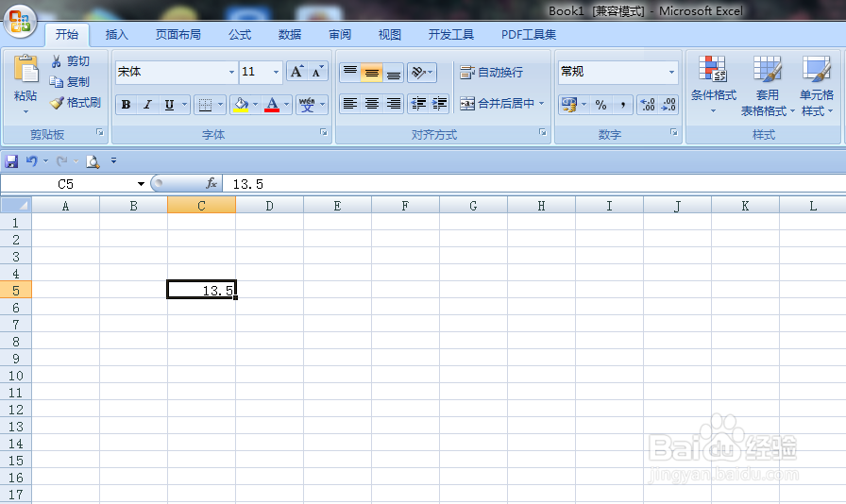Apply percent style
The width and height of the screenshot is (846, 504).
point(601,105)
